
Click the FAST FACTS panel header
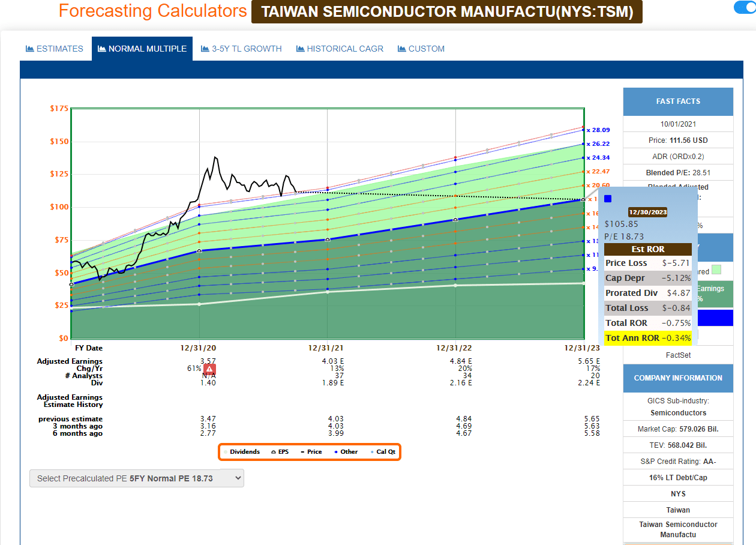678,101
